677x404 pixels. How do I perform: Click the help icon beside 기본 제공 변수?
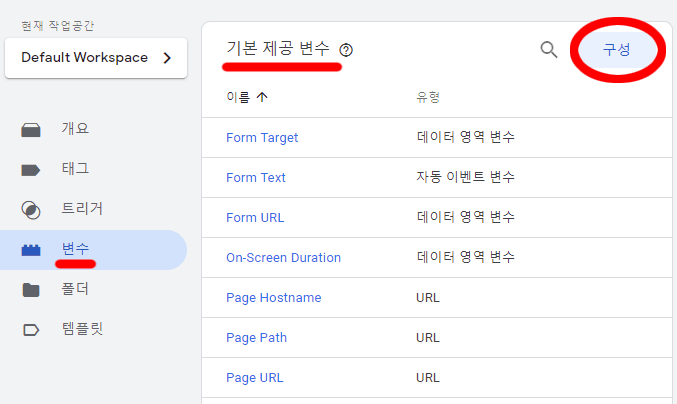(346, 50)
